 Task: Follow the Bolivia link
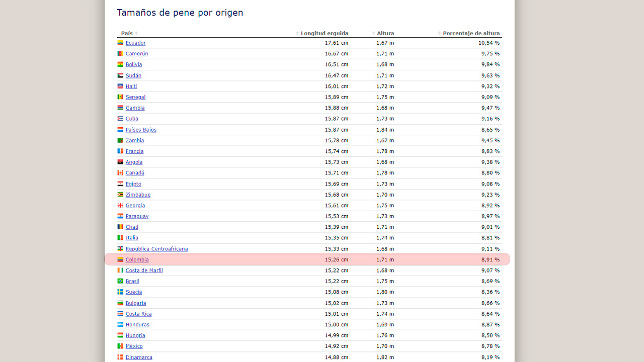(134, 64)
